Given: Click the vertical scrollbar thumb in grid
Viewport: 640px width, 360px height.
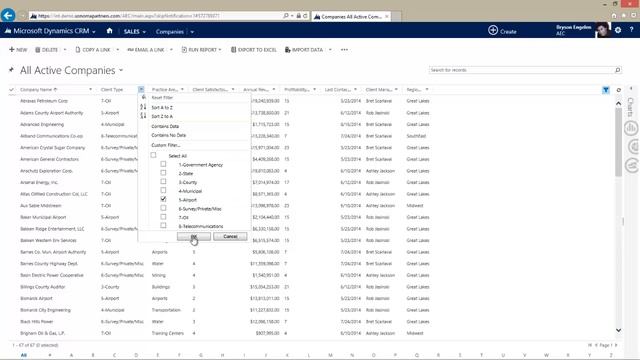Looking at the screenshot, I should click(x=618, y=142).
